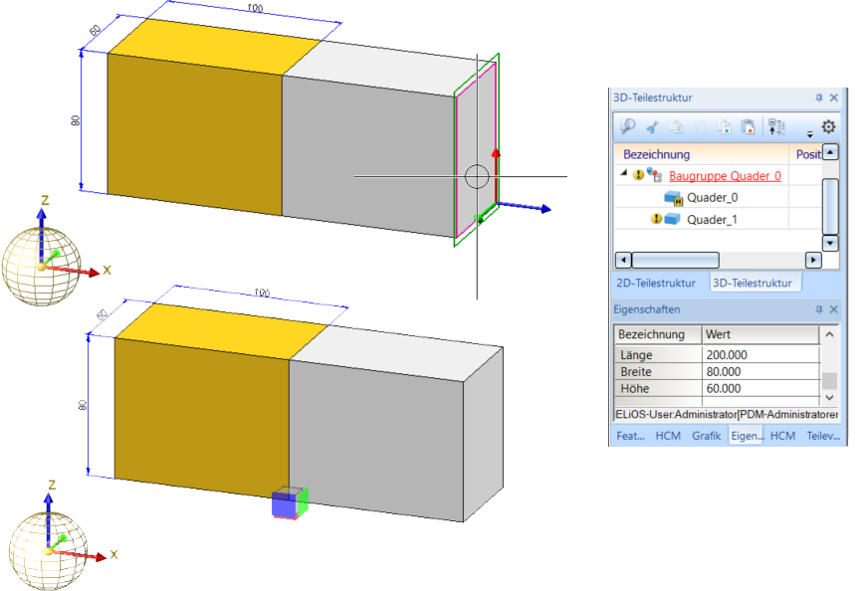
Task: Close the 3D-Teilestruktur panel
Action: (x=834, y=98)
